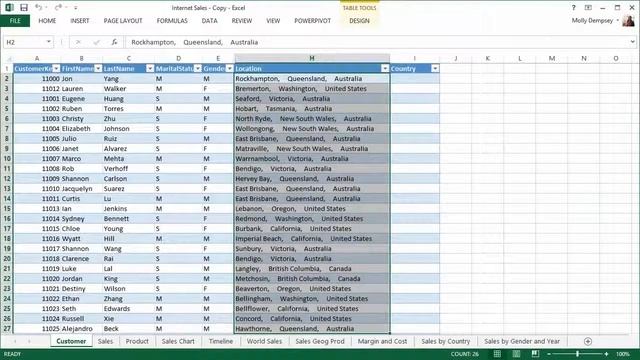Click the LastName cell Verhoff

(x=128, y=169)
